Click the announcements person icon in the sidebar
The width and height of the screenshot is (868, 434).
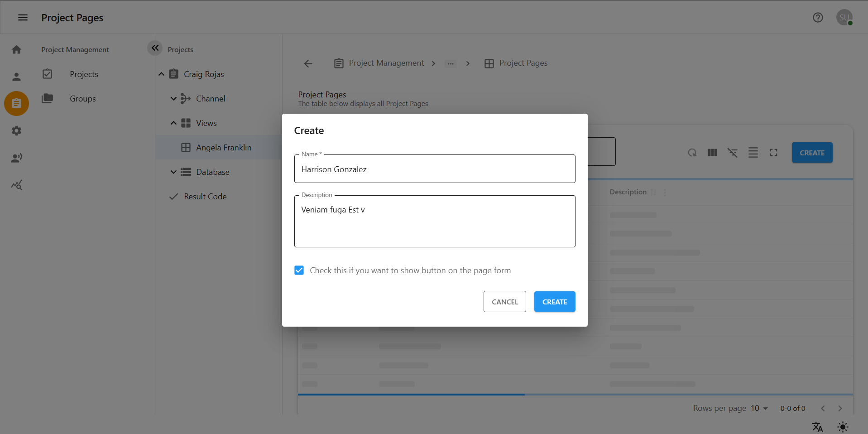point(16,158)
